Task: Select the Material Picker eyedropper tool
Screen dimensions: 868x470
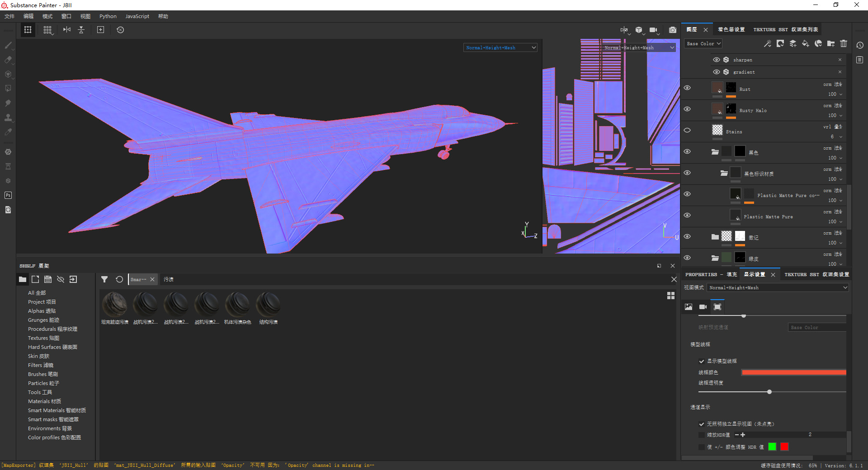Action: 8,132
